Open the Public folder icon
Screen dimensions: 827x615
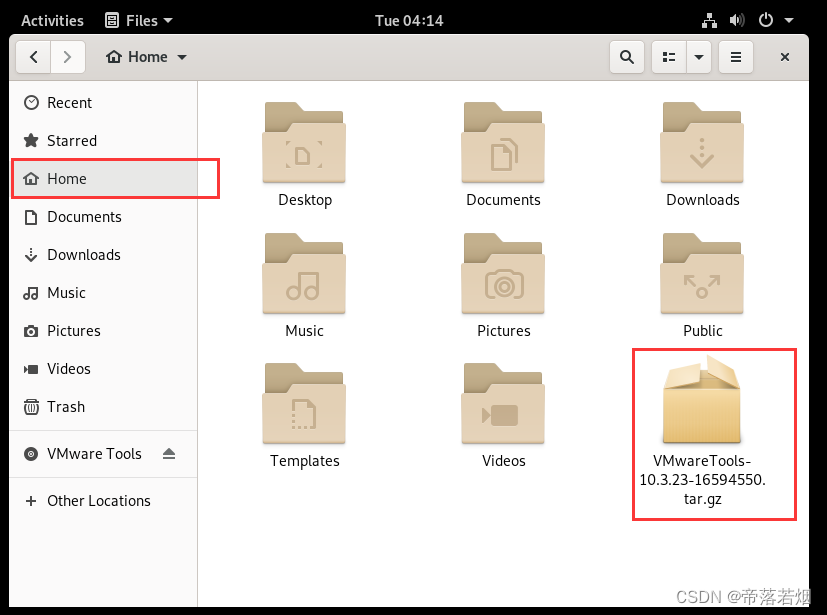pos(702,274)
